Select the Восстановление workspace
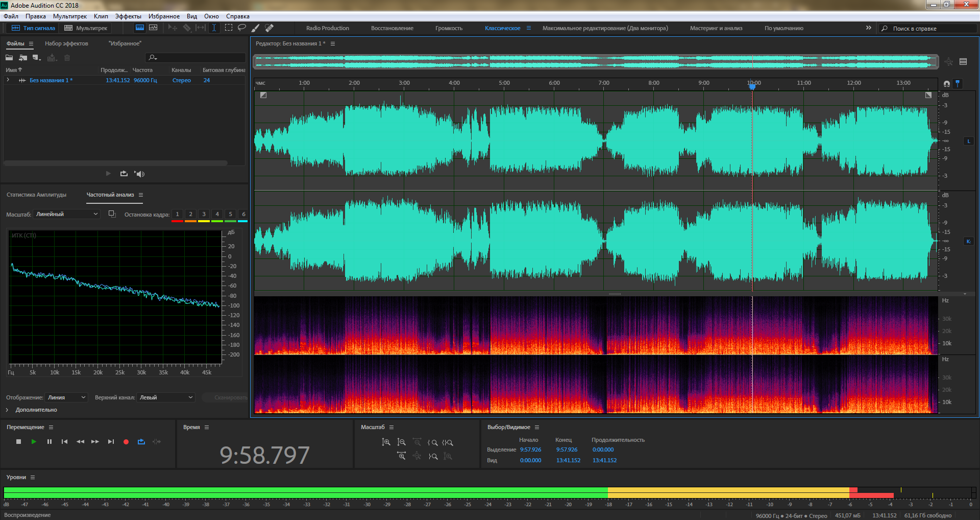The height and width of the screenshot is (520, 980). (391, 28)
